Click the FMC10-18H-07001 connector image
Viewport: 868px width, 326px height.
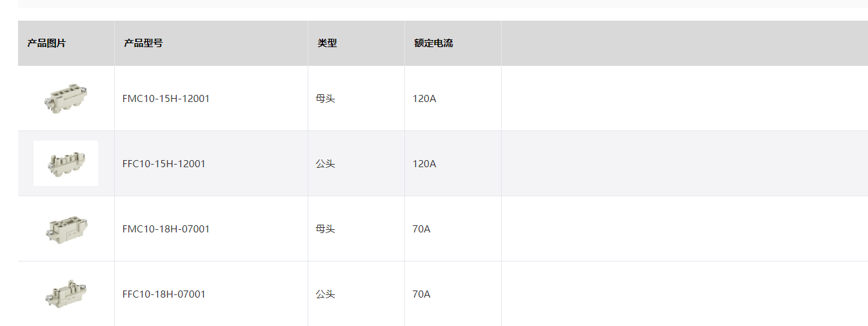(x=66, y=229)
